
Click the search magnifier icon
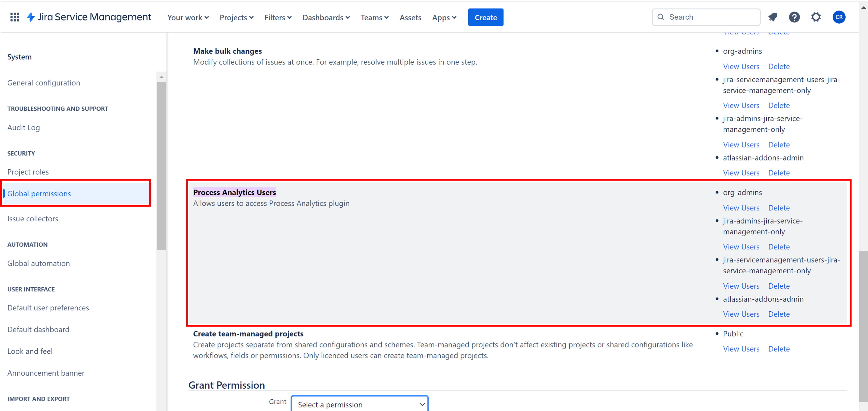coord(661,17)
